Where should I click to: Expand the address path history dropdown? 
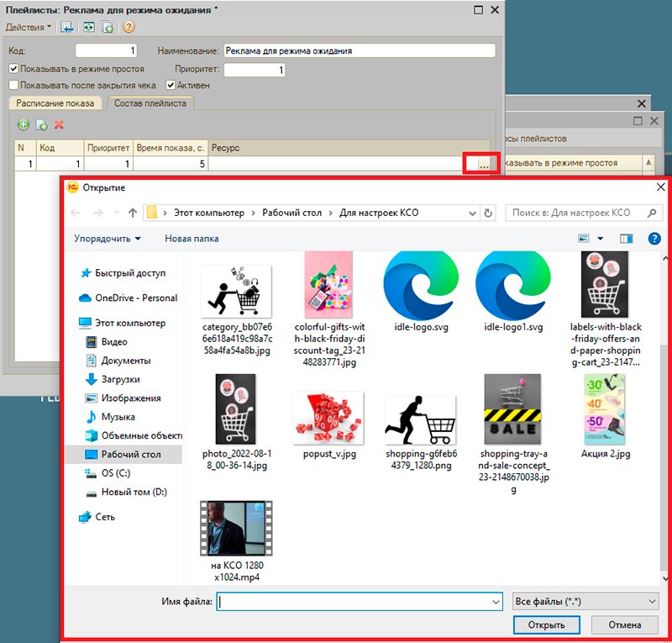472,213
